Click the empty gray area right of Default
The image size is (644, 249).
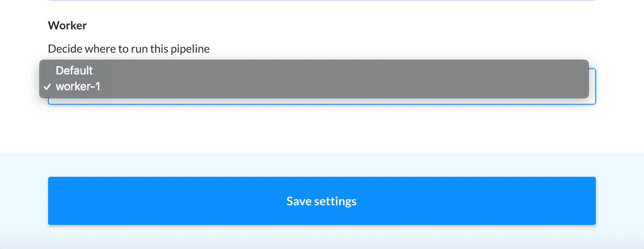click(x=339, y=71)
